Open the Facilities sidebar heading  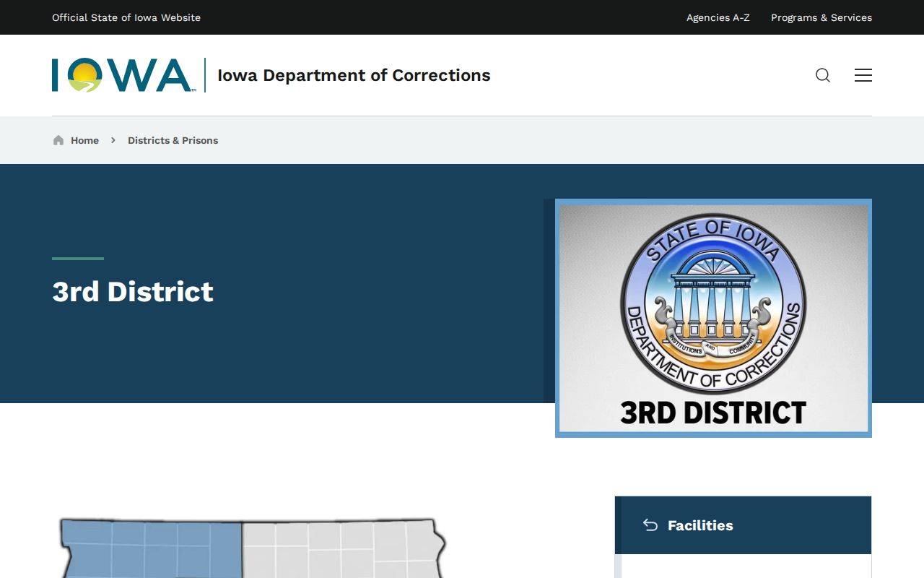coord(700,525)
